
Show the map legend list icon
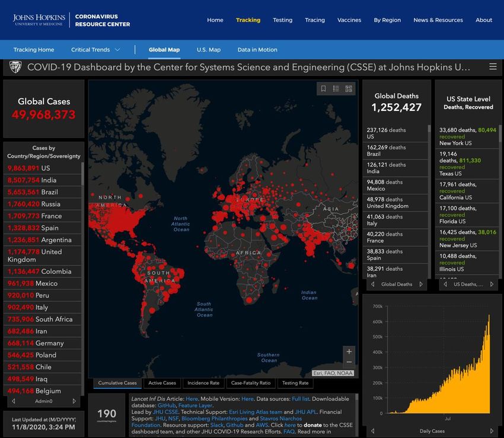pos(336,88)
